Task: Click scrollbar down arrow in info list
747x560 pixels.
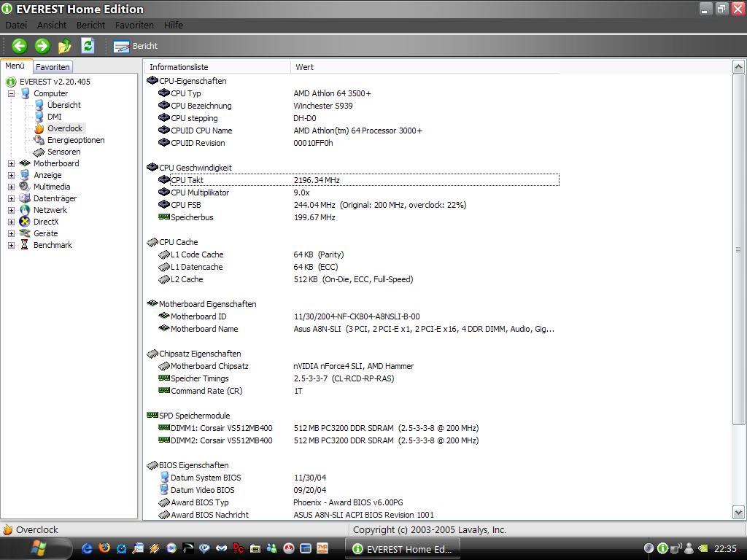Action: (x=738, y=513)
